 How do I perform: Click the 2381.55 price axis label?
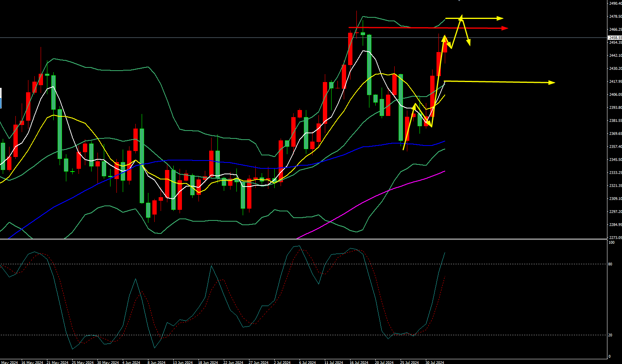616,121
